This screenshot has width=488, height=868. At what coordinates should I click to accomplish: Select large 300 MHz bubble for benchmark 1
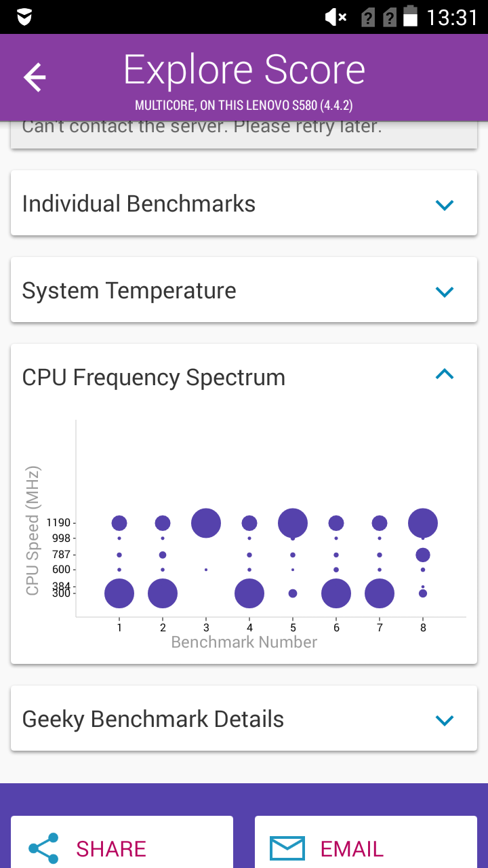[119, 594]
